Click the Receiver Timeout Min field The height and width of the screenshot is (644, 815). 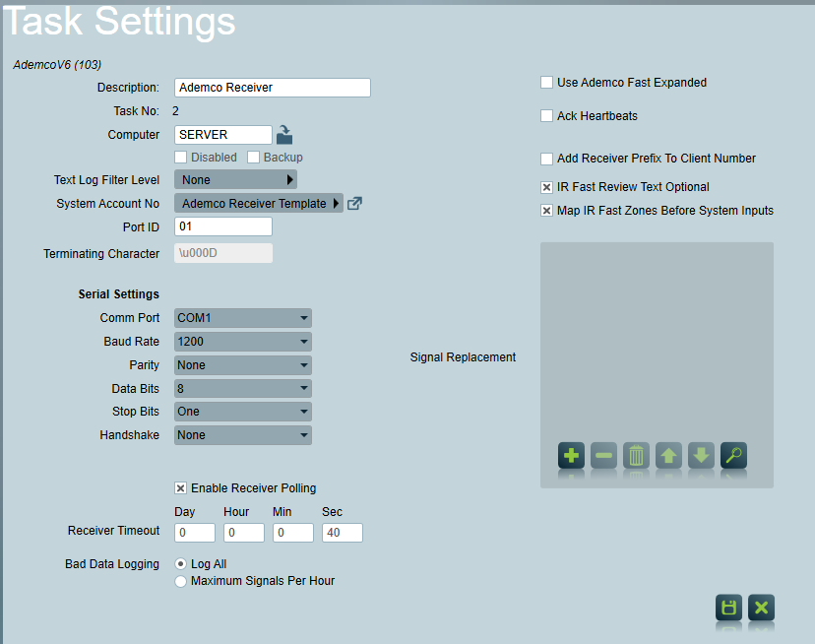coord(292,533)
